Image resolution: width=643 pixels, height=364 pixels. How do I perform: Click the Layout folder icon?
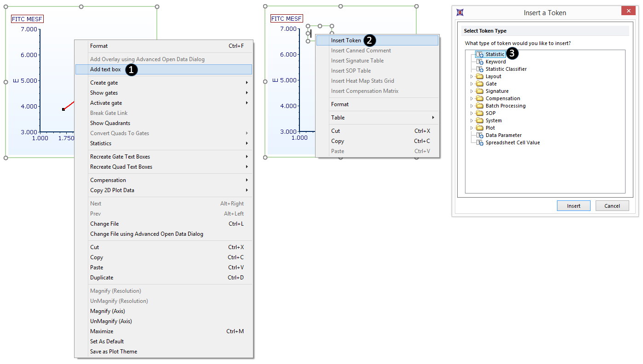coord(479,76)
